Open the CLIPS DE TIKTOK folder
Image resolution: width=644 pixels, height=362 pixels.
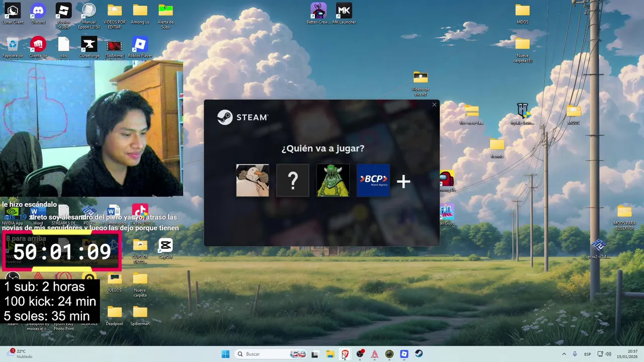[140, 250]
